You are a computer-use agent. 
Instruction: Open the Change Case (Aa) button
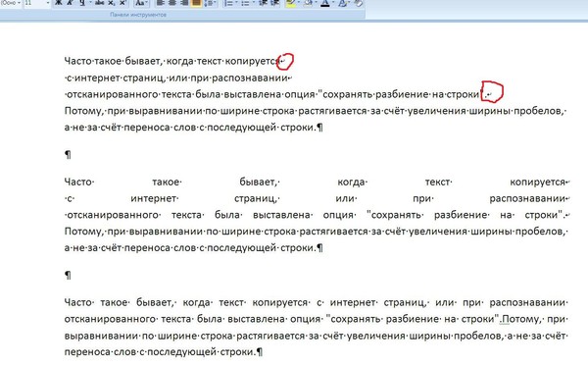(x=139, y=3)
